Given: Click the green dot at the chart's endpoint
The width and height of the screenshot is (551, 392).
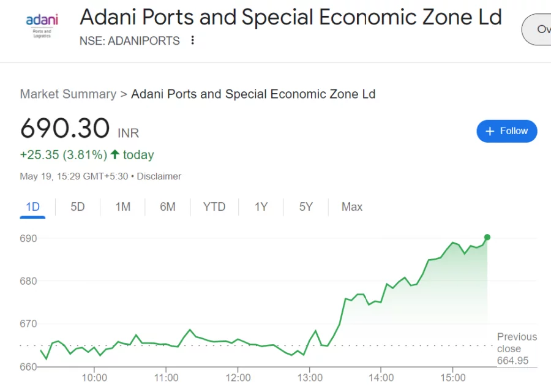Looking at the screenshot, I should [x=487, y=237].
